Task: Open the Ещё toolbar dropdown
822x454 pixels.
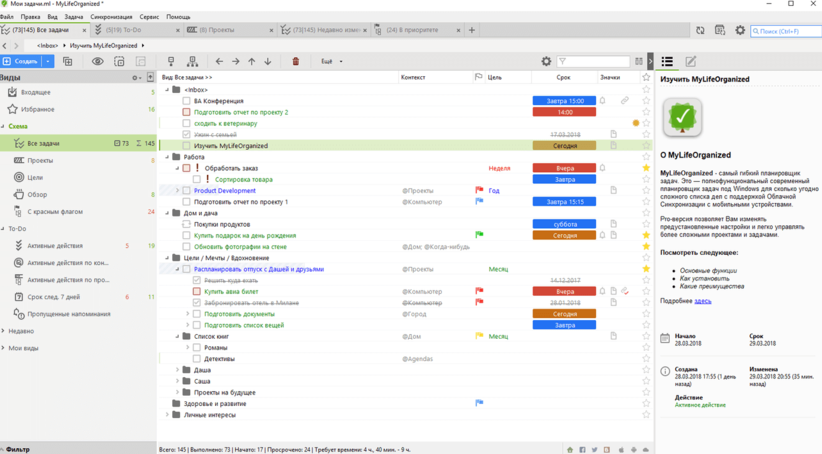Action: [x=331, y=61]
